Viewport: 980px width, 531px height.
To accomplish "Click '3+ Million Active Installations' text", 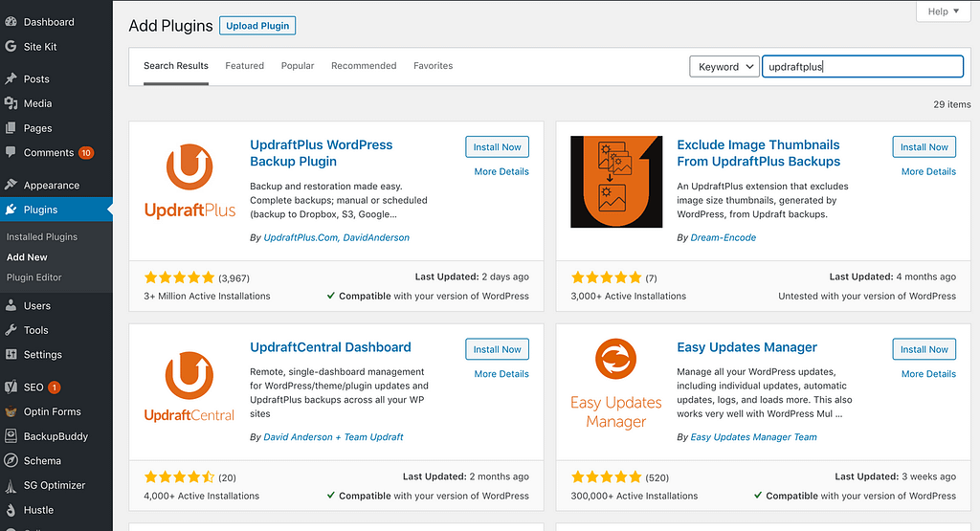I will (x=207, y=296).
